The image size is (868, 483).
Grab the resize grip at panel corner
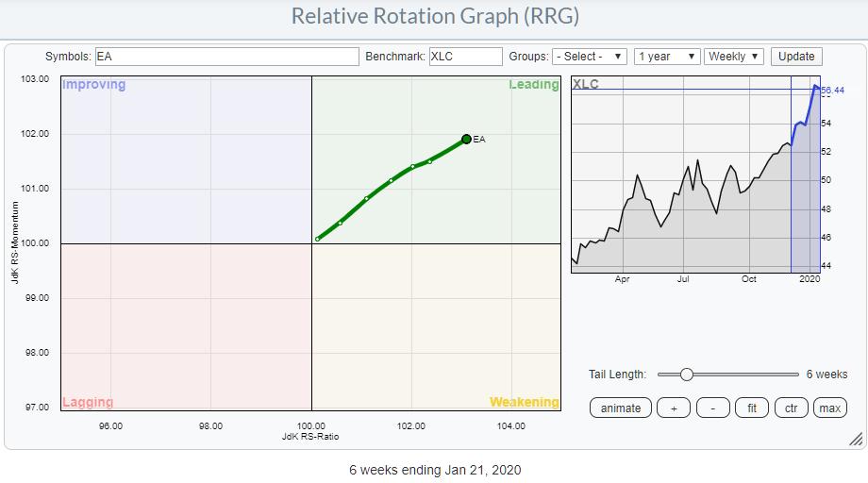coord(856,439)
